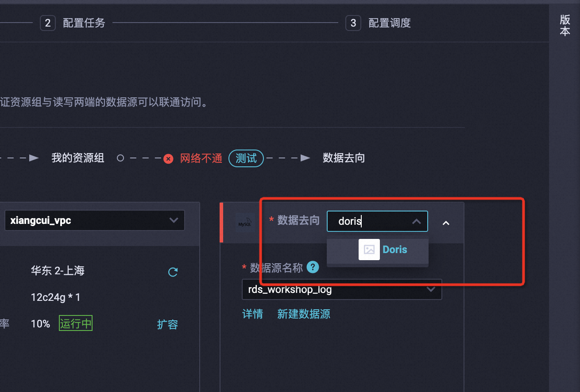Click the 我的资源组 label
Image resolution: width=580 pixels, height=392 pixels.
77,158
